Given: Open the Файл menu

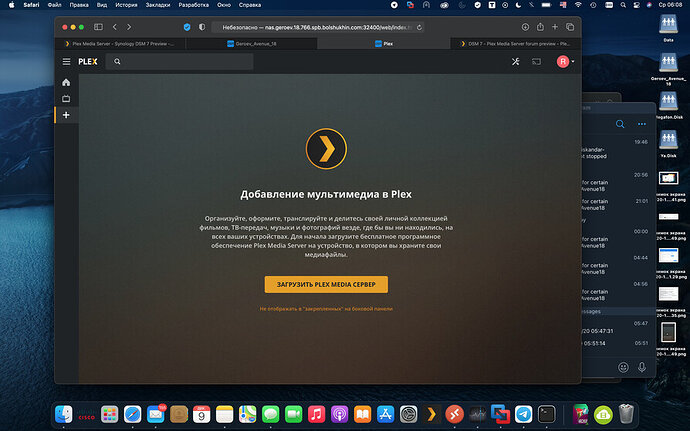Looking at the screenshot, I should pyautogui.click(x=54, y=5).
